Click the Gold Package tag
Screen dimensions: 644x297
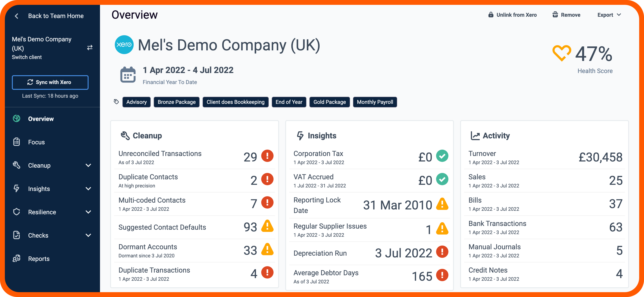click(329, 102)
